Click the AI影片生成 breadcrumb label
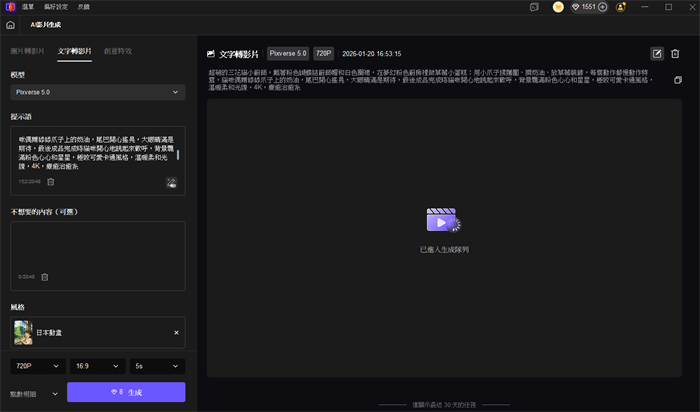Viewport: 700px width, 412px height. point(46,25)
